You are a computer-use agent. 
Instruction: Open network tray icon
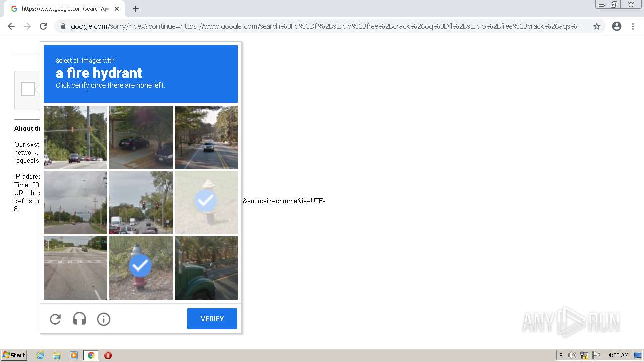click(x=584, y=355)
